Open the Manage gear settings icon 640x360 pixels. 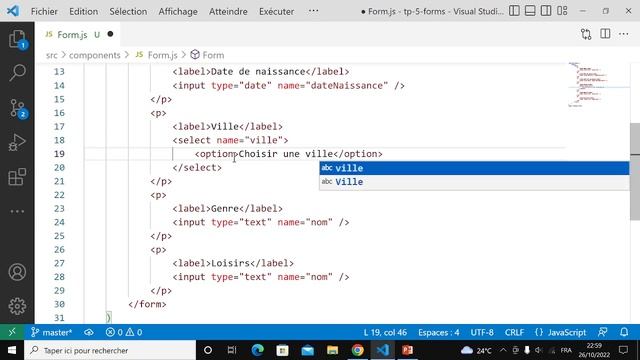pos(17,306)
